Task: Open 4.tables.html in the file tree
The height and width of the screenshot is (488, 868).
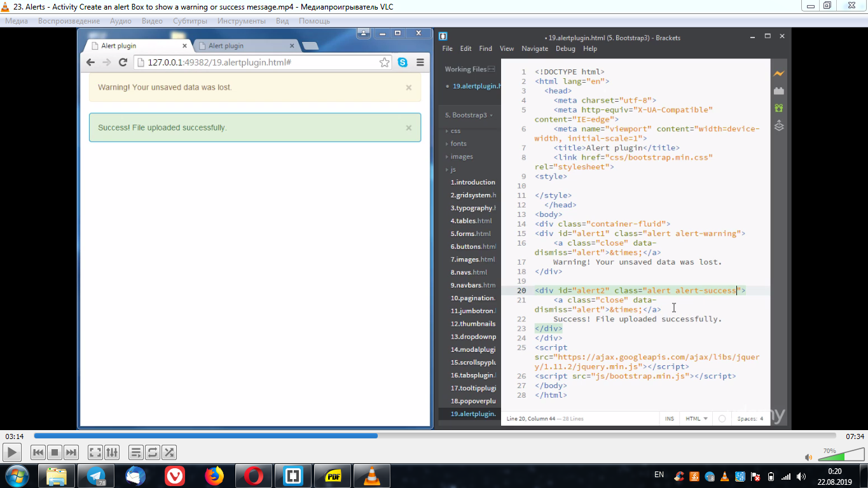Action: pos(471,221)
